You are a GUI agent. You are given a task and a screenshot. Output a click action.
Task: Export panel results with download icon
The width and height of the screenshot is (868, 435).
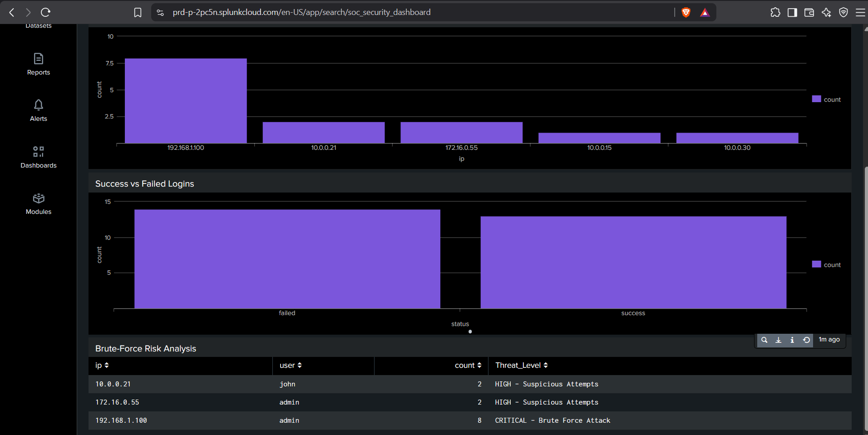[779, 340]
